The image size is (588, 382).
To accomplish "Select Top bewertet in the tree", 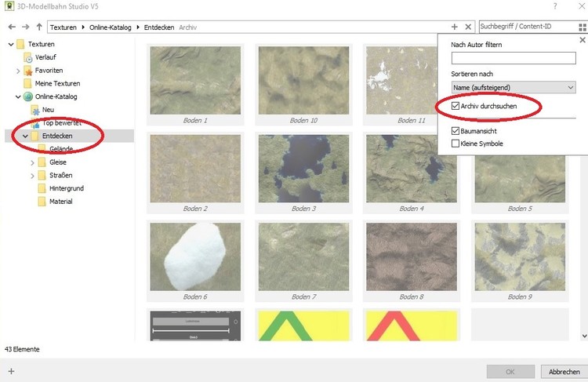I will coord(61,122).
